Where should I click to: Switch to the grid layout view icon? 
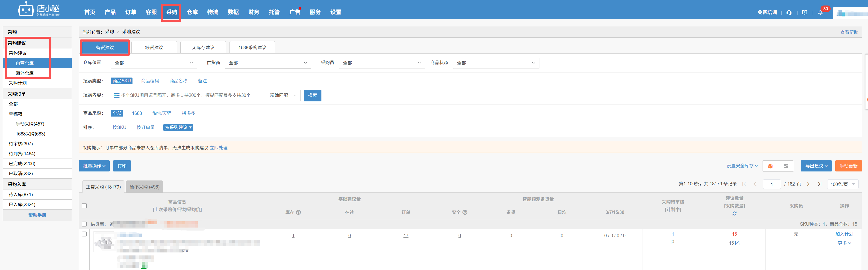(x=786, y=166)
